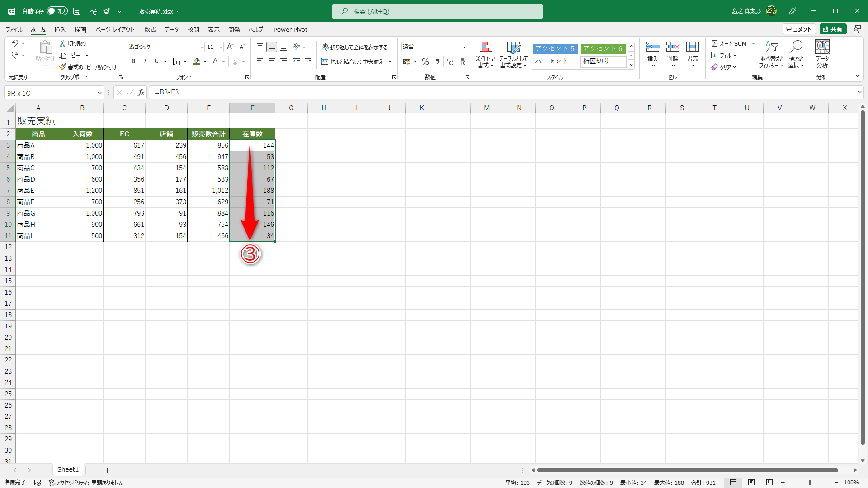This screenshot has height=488, width=868.
Task: Click the Percent Style icon
Action: (x=425, y=61)
